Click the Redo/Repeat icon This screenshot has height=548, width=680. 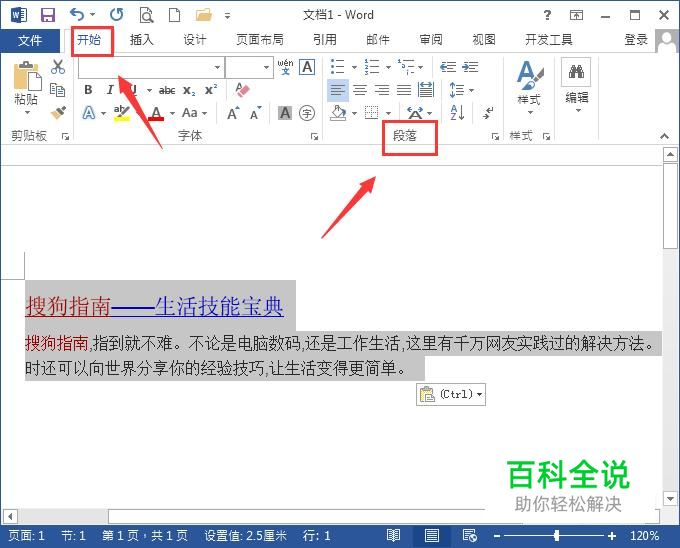(116, 15)
